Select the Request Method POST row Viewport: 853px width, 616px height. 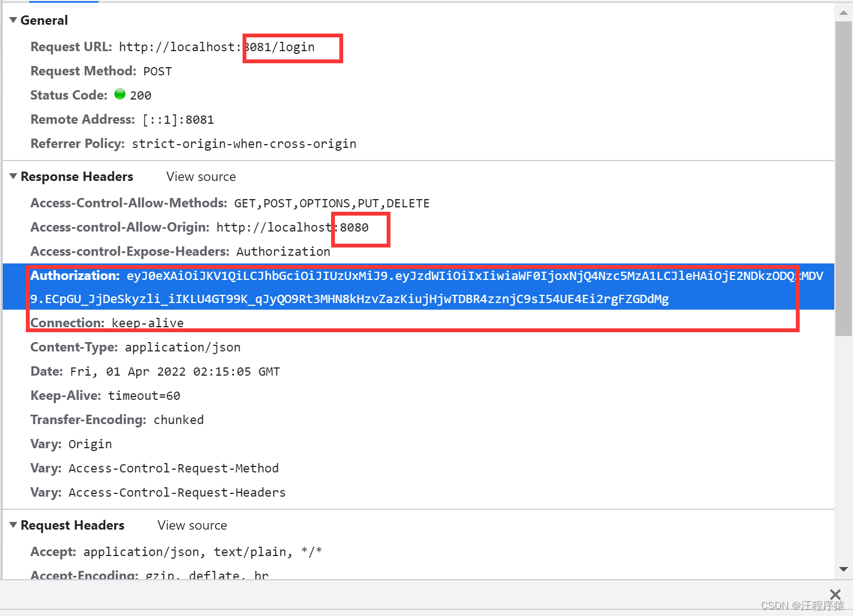pyautogui.click(x=419, y=71)
